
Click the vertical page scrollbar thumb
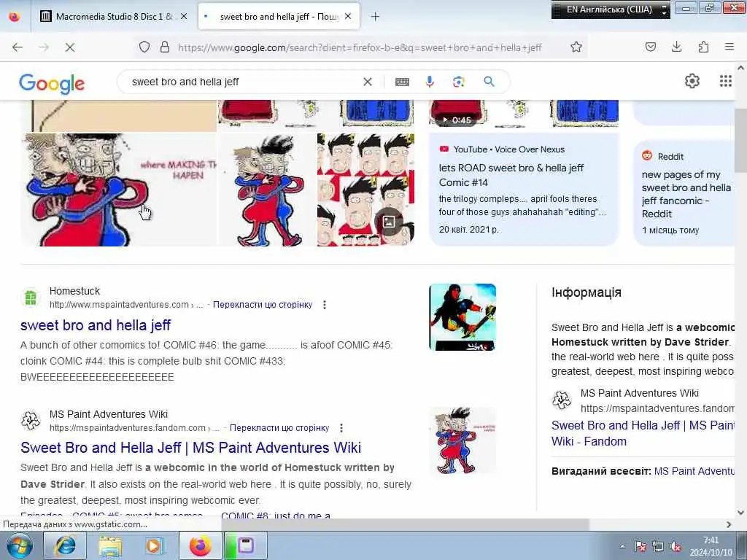pyautogui.click(x=740, y=141)
